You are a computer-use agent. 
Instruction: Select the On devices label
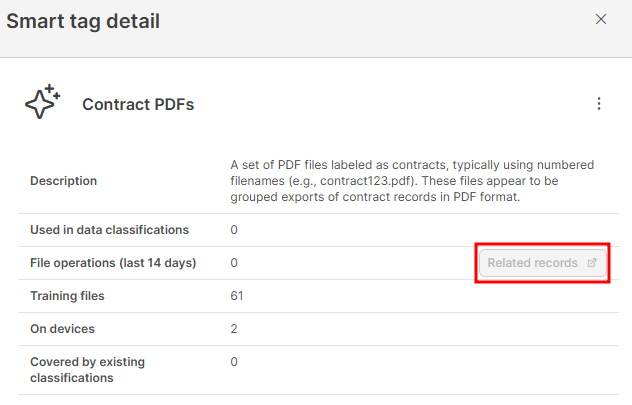[62, 329]
